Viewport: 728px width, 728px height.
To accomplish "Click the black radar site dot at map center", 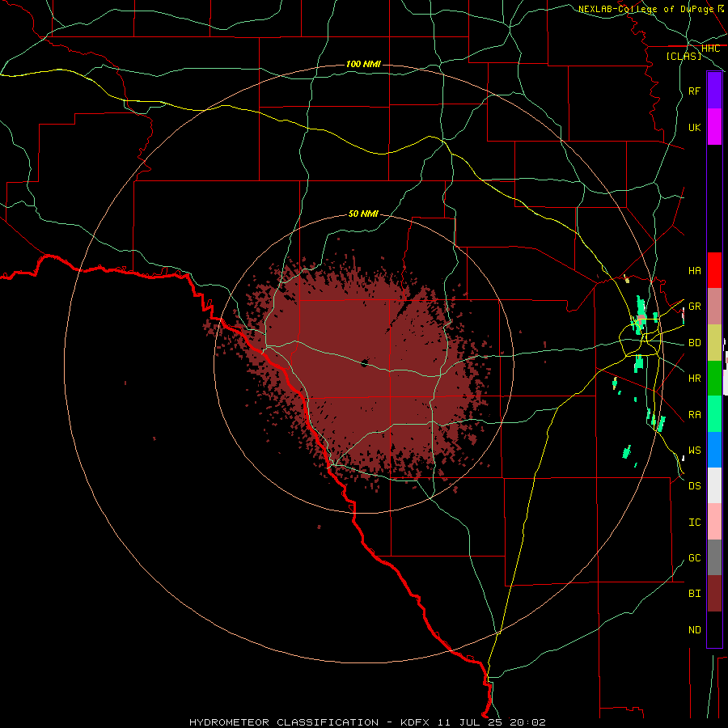I will pyautogui.click(x=365, y=362).
